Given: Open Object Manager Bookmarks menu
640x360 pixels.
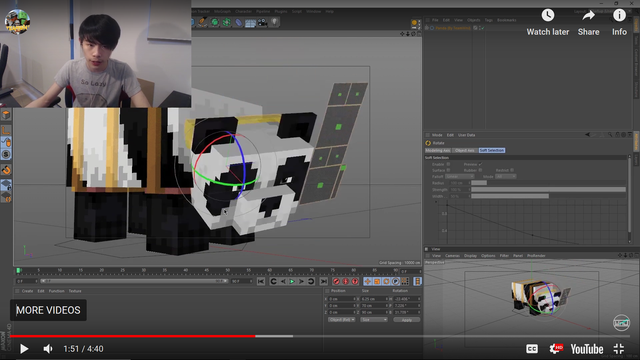Looking at the screenshot, I should [x=507, y=20].
